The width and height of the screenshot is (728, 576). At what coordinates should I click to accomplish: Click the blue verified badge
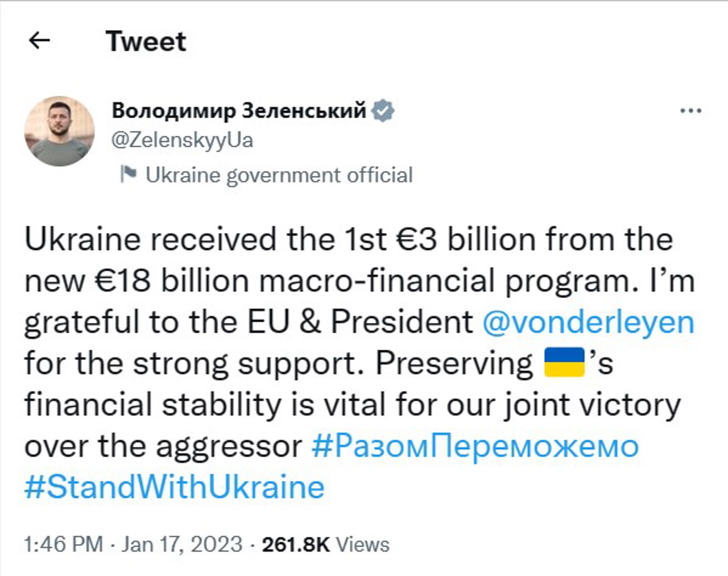click(x=383, y=110)
